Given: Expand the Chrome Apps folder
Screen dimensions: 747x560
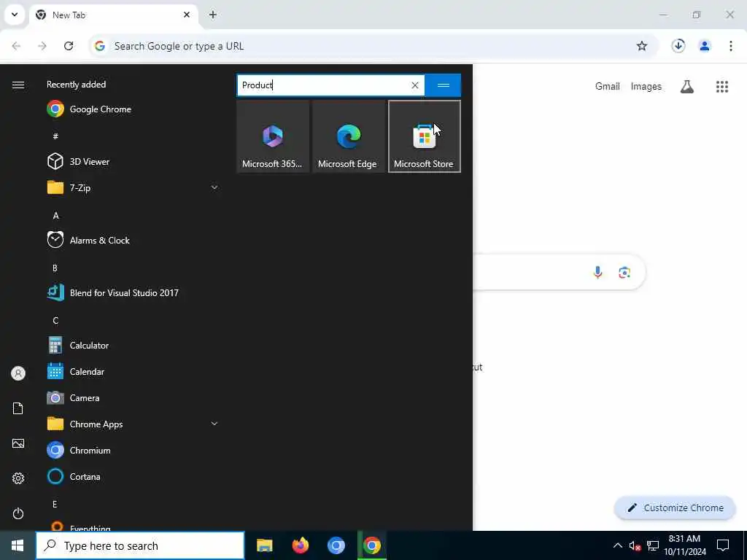Looking at the screenshot, I should pos(133,424).
